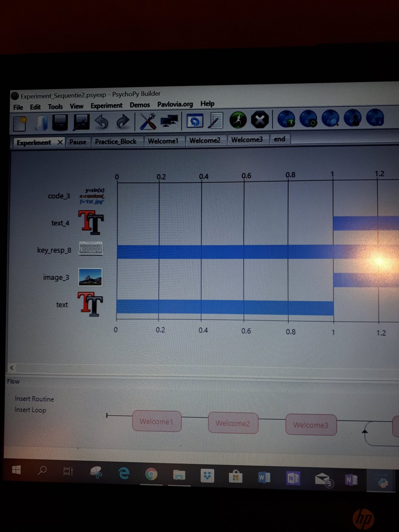
Task: Open key_resp_8 keyboard component icon
Action: click(91, 249)
